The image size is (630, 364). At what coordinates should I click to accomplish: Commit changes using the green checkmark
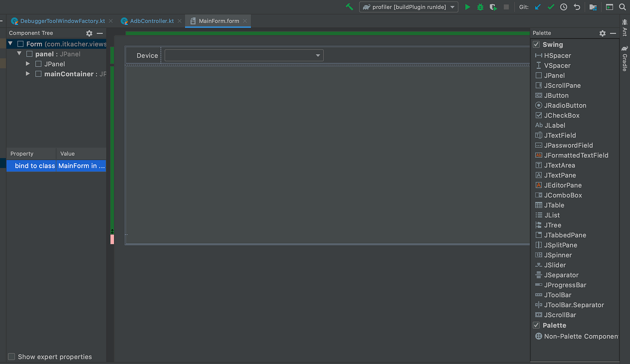click(550, 7)
